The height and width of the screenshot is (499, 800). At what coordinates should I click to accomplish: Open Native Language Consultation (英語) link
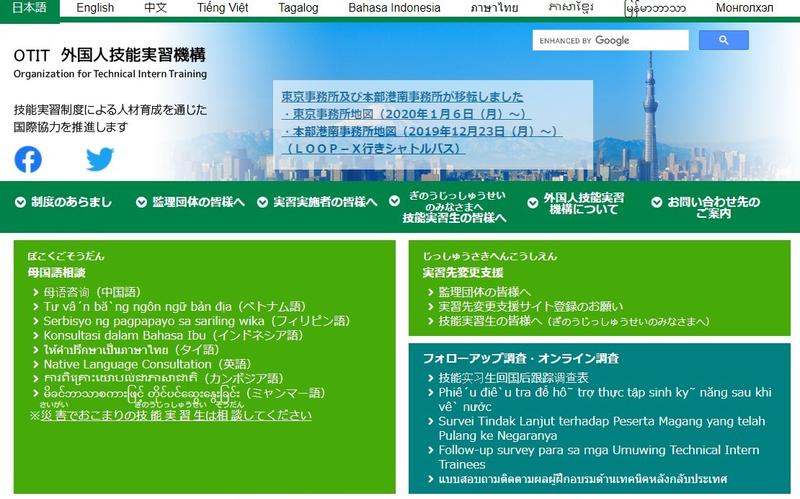(x=147, y=364)
